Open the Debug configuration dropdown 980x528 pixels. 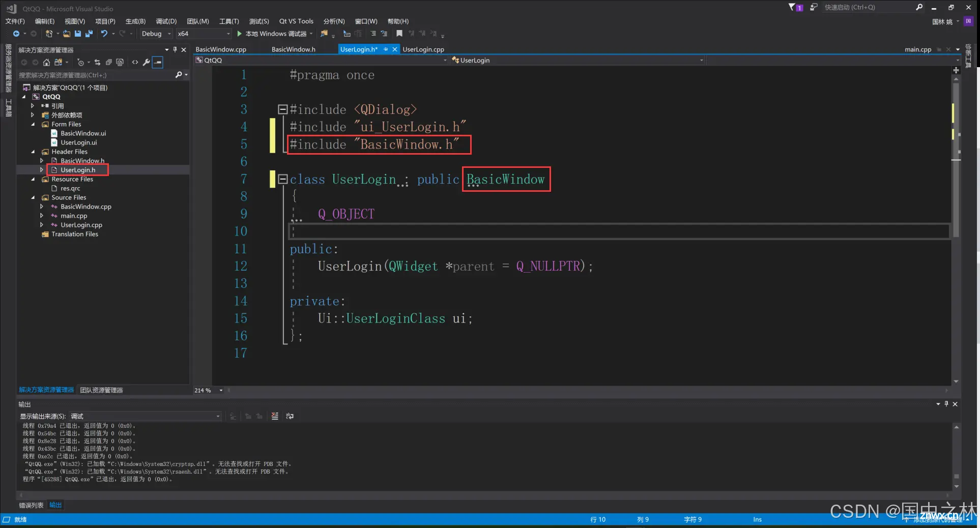156,34
